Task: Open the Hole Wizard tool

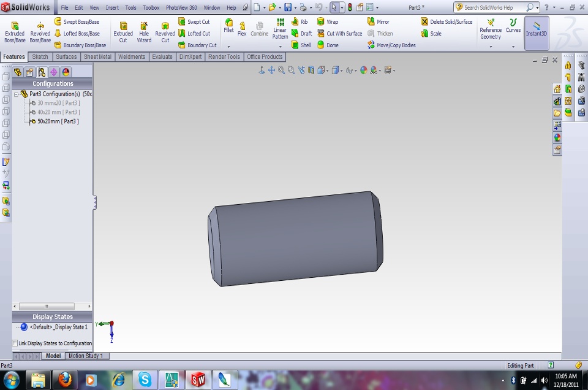Action: click(144, 32)
